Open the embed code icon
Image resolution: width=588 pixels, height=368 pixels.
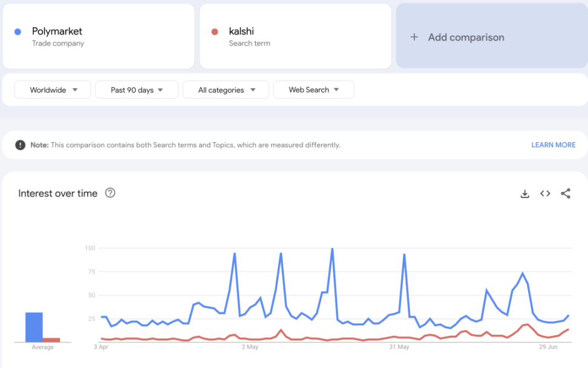[x=545, y=194]
